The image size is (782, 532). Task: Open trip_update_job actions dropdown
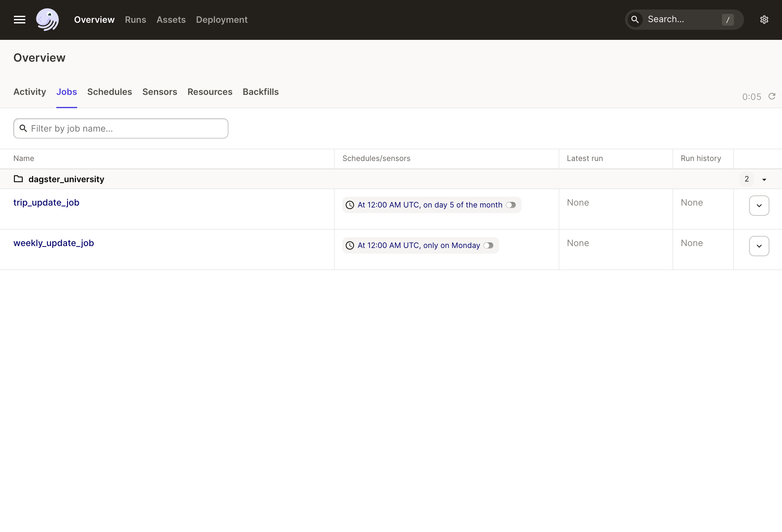(x=759, y=206)
